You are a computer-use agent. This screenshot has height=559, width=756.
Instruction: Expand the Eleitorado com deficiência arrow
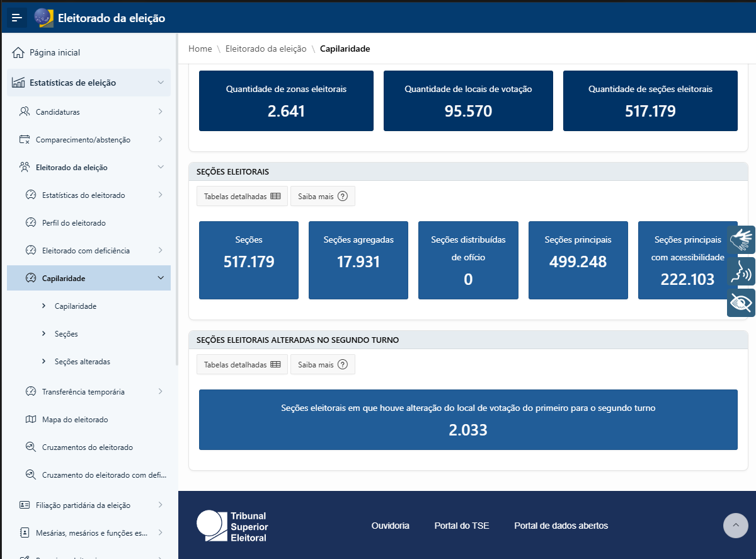(161, 250)
